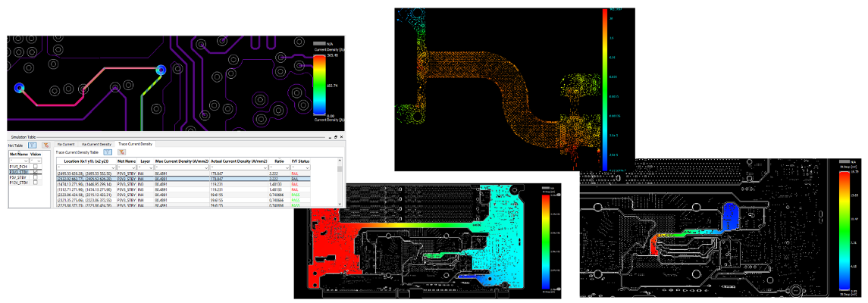The height and width of the screenshot is (303, 868).
Task: Clear filter for Trace Current Density Table
Action: tap(121, 152)
